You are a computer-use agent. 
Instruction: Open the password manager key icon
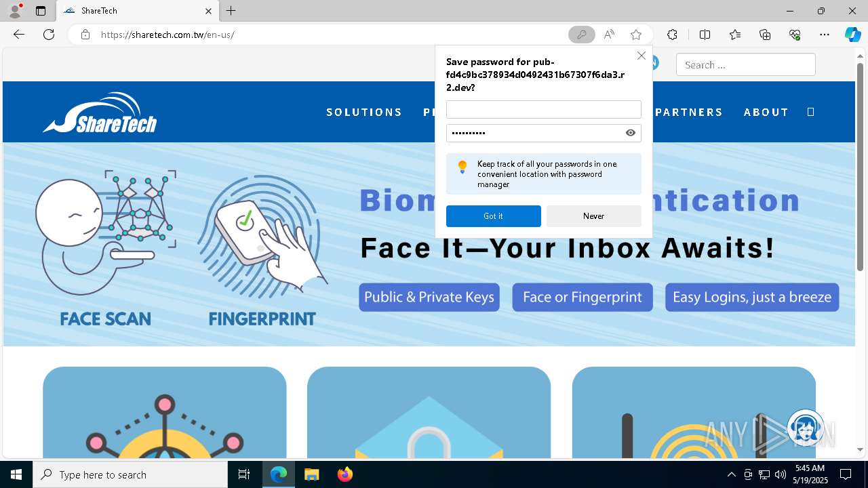click(x=581, y=35)
